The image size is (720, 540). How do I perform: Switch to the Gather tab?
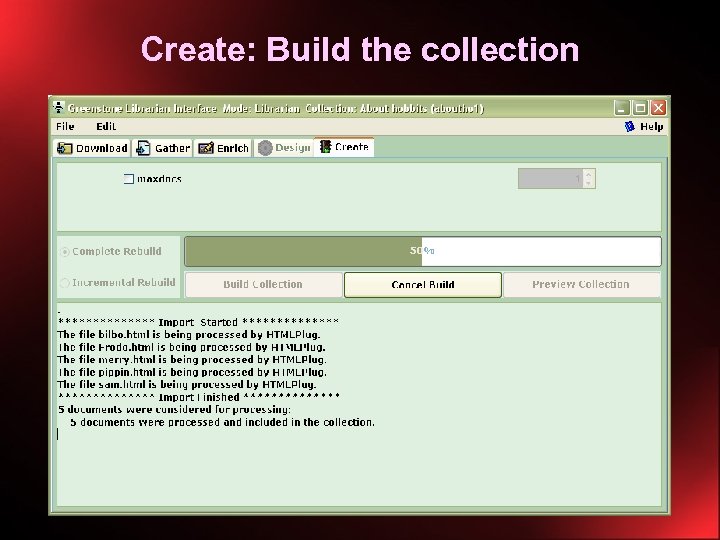[163, 148]
